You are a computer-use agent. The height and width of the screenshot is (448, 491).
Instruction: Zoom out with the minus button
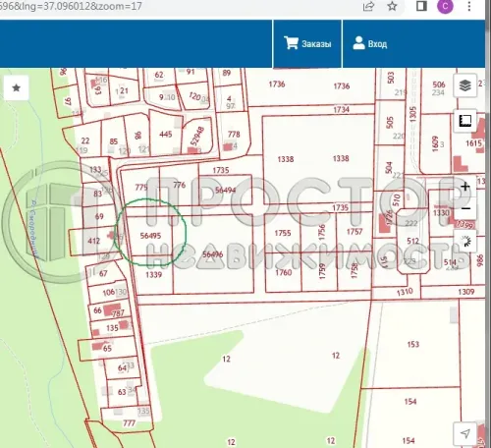465,208
